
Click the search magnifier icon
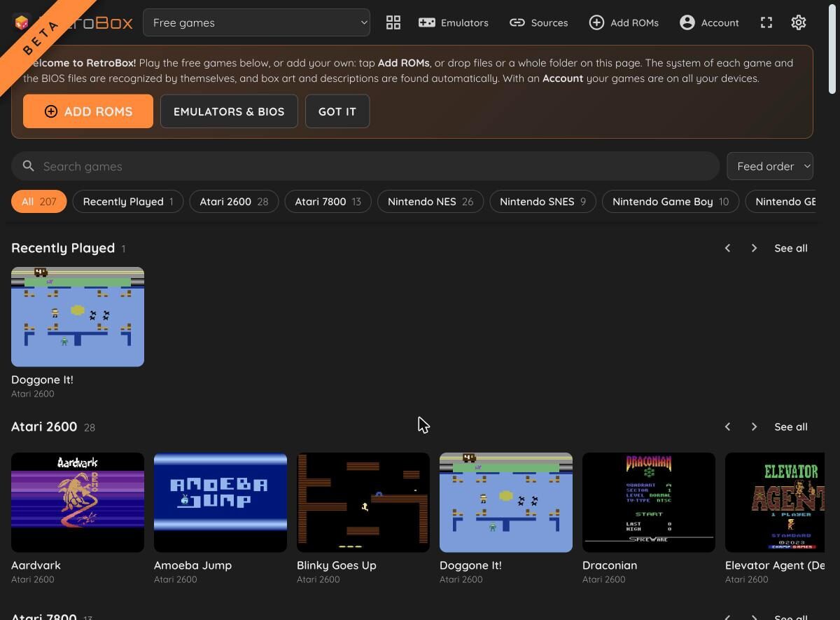coord(28,166)
